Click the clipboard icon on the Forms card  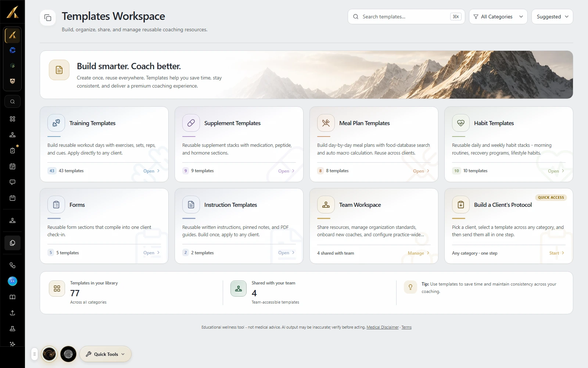pos(56,205)
